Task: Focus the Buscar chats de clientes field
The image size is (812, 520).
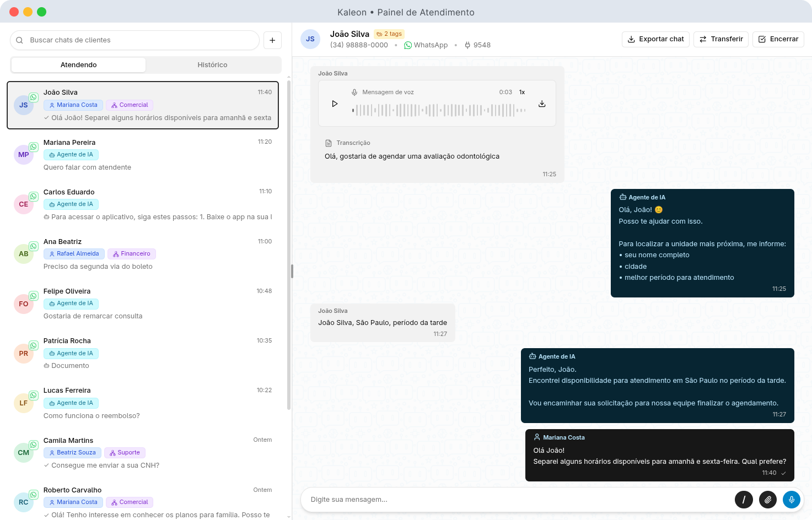Action: (135, 40)
